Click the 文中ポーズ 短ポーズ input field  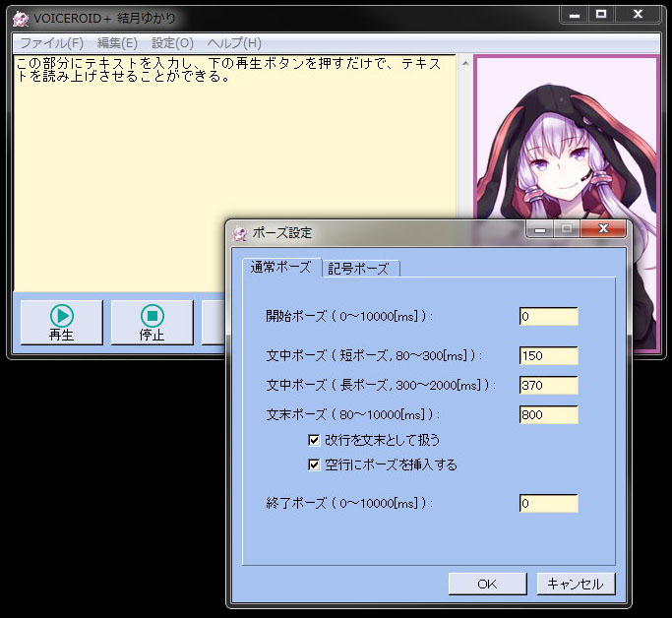click(x=549, y=355)
